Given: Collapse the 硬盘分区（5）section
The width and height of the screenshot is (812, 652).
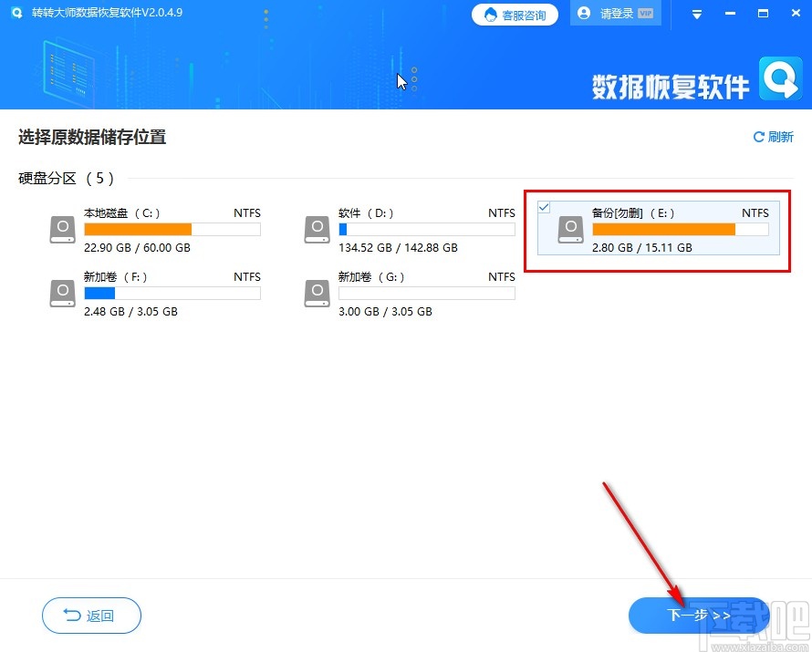Looking at the screenshot, I should point(62,178).
